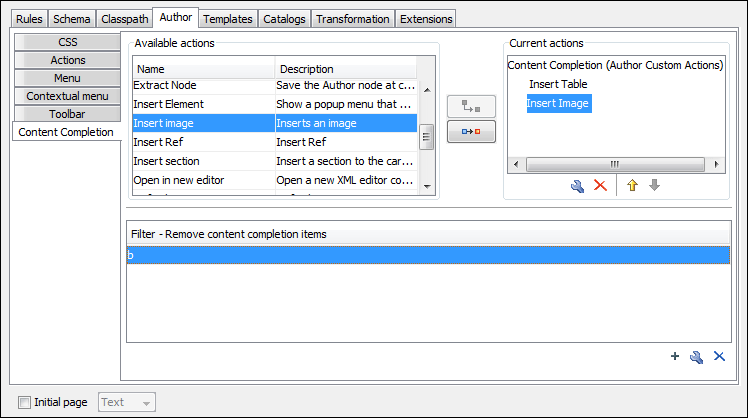Move the selected action up
Viewport: 748px width, 418px height.
[x=632, y=186]
